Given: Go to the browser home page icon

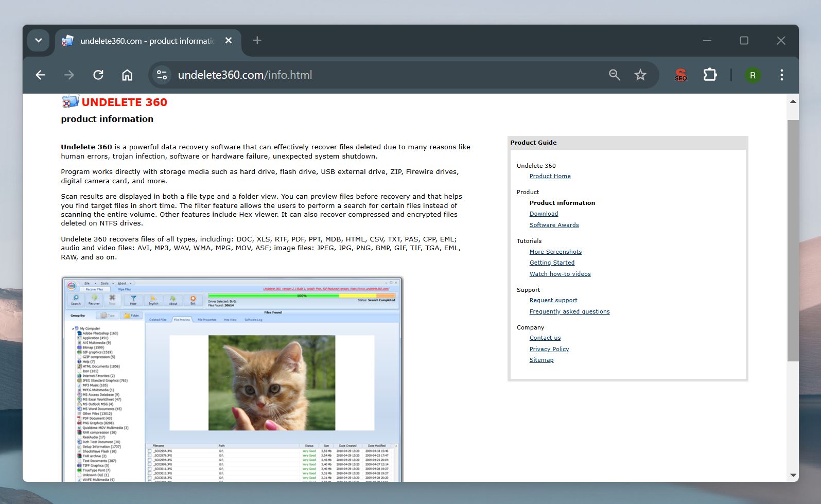Looking at the screenshot, I should (127, 75).
